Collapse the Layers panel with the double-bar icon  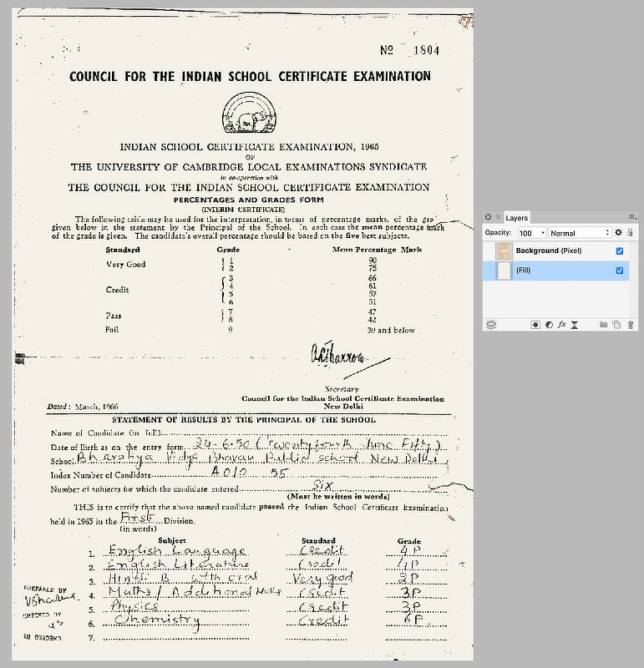[498, 217]
